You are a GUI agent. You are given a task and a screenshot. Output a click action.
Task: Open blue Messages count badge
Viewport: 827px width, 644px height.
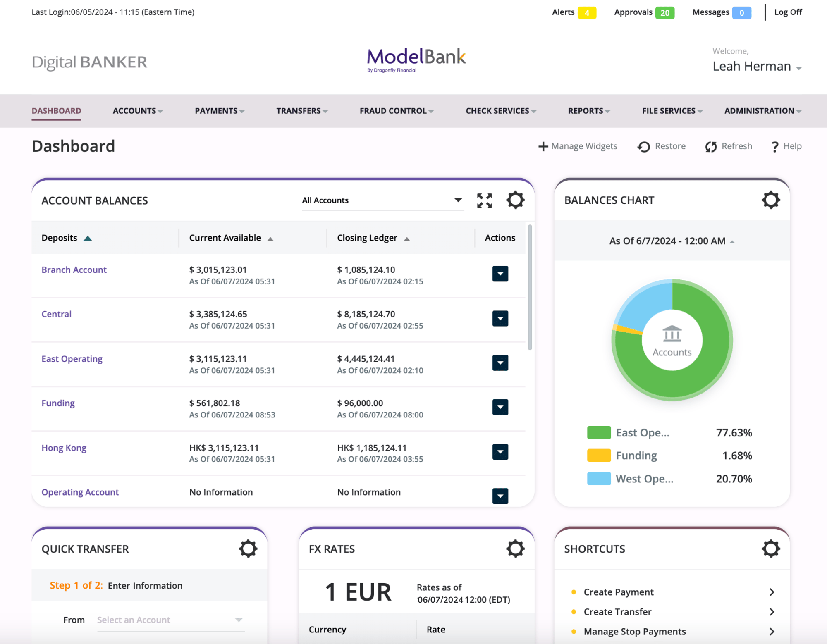point(741,13)
